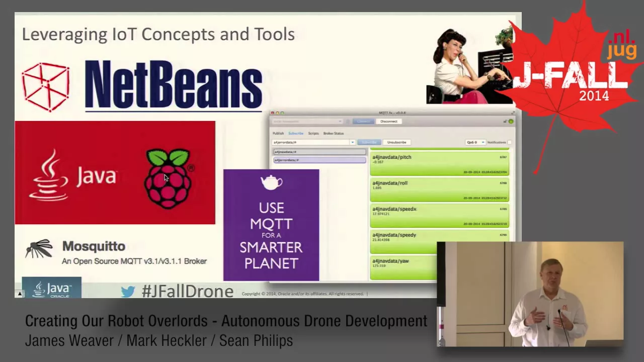Select the a4jnavdata/roll message
644x362 pixels.
click(439, 190)
